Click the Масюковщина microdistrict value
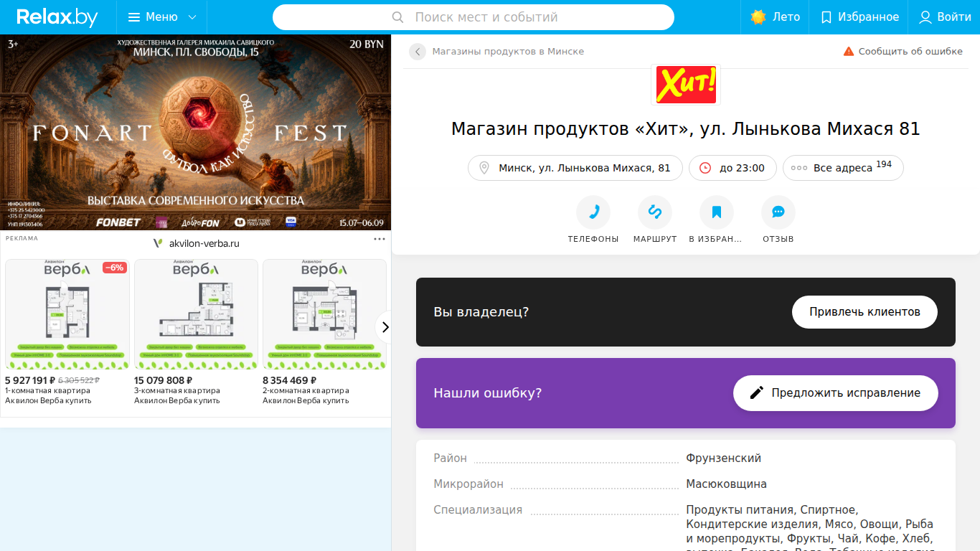This screenshot has width=980, height=551. pyautogui.click(x=727, y=484)
